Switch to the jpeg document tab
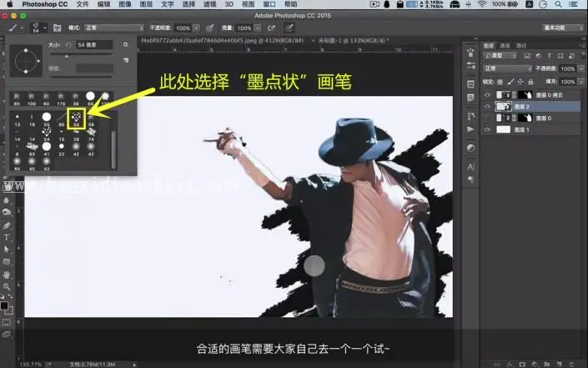 222,40
